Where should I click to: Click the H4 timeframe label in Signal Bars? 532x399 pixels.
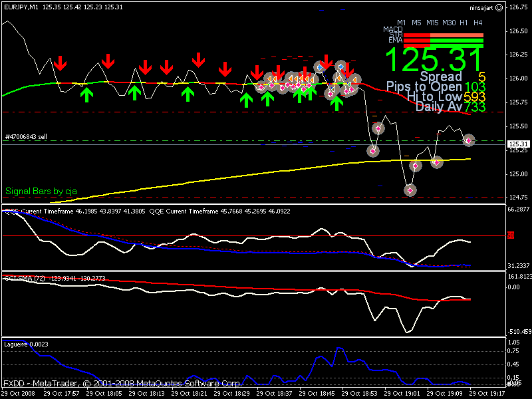click(477, 23)
